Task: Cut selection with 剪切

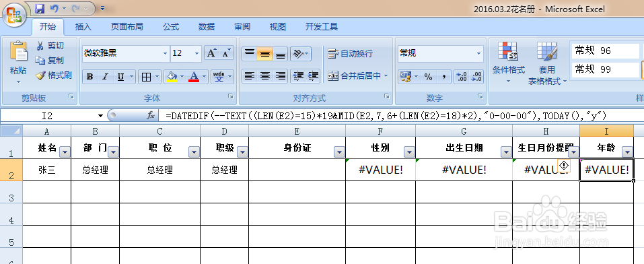Action: coord(50,46)
